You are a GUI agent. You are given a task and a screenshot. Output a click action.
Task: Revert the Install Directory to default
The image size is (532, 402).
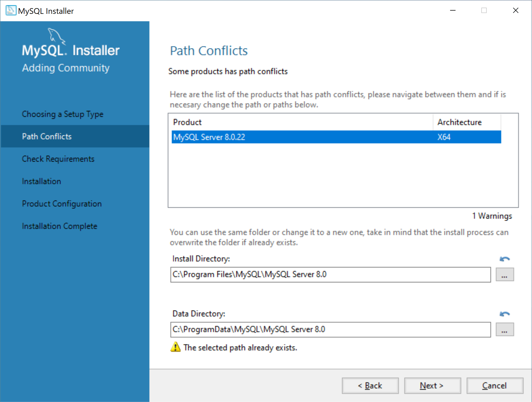[x=504, y=259]
